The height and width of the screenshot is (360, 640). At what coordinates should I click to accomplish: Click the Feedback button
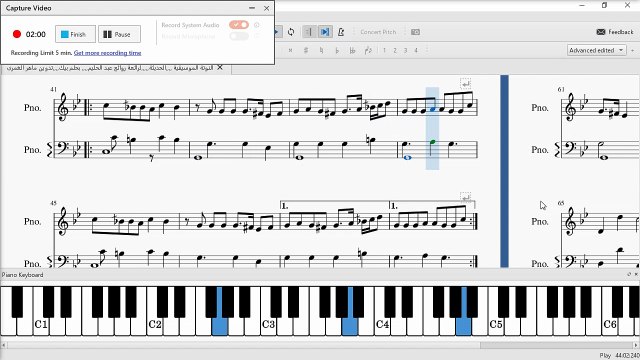tap(615, 32)
